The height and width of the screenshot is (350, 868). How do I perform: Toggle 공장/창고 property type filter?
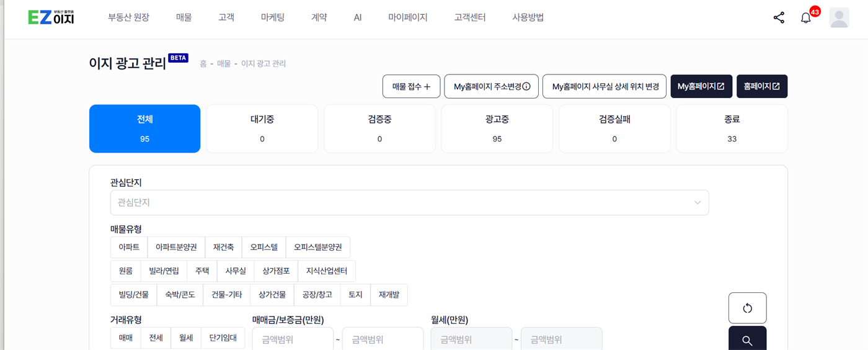(317, 295)
